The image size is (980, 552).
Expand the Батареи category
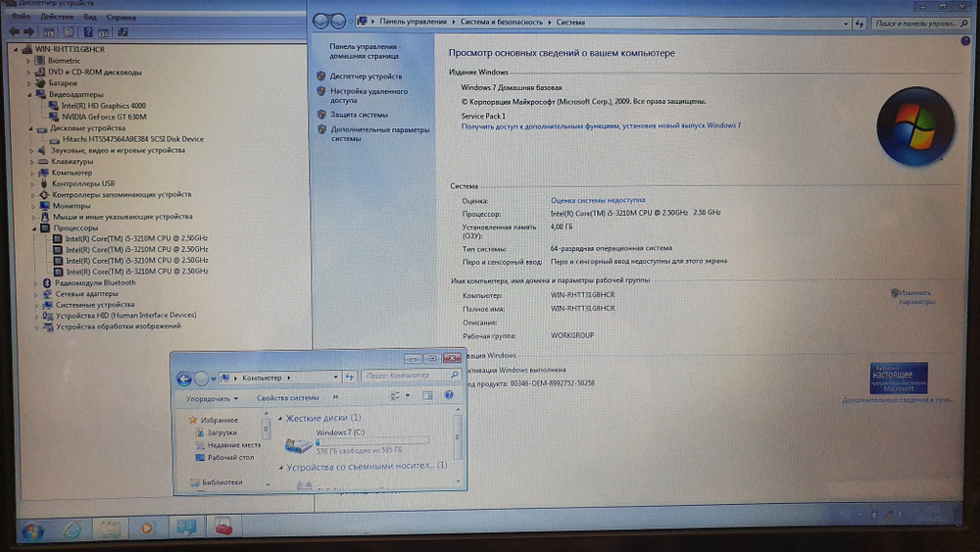28,83
